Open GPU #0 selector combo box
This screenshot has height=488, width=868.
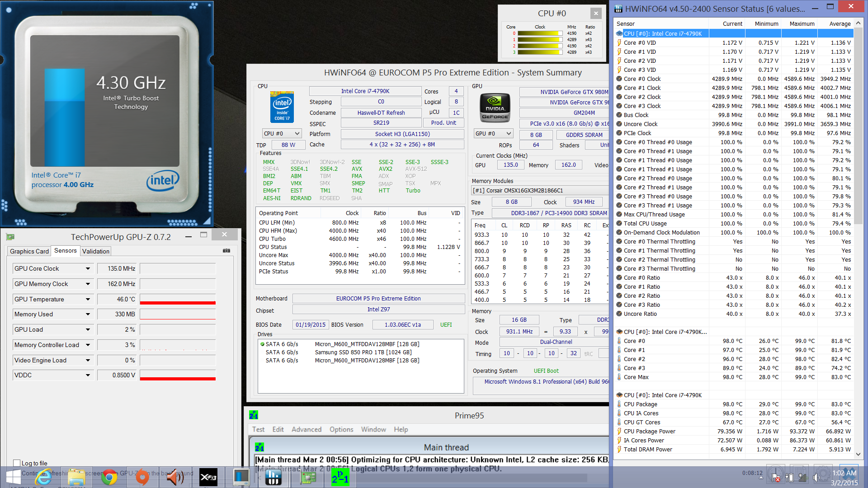[x=494, y=133]
